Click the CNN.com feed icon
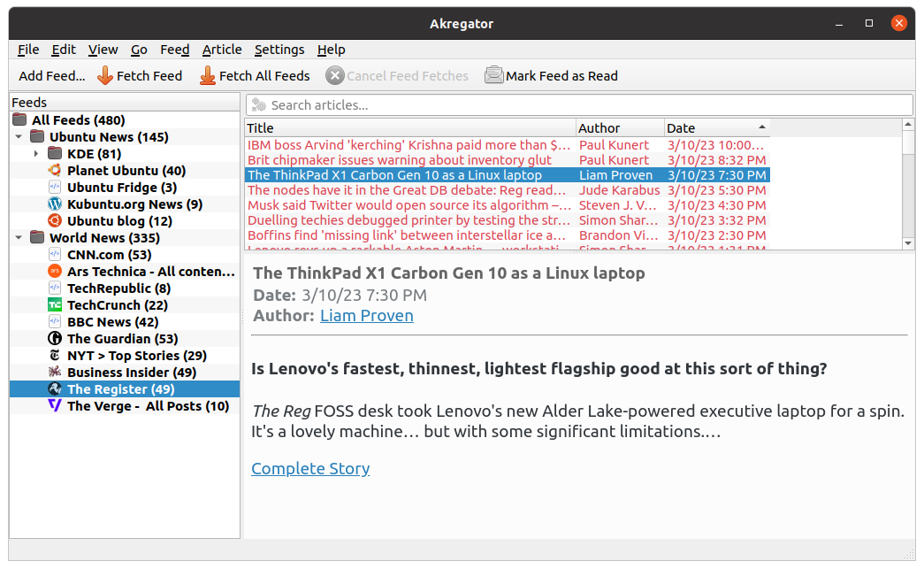This screenshot has height=569, width=924. tap(55, 254)
